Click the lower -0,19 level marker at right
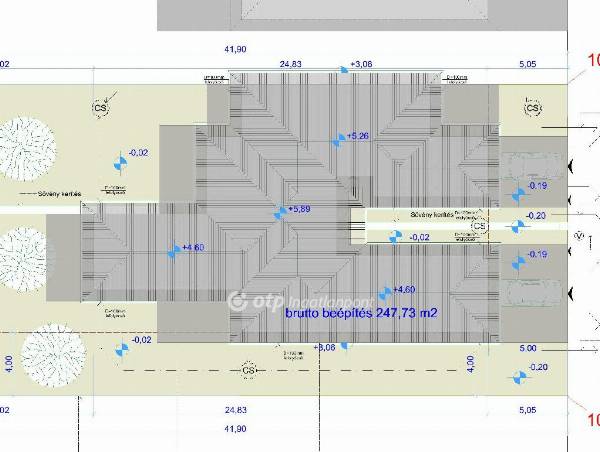600x452 pixels. point(518,263)
